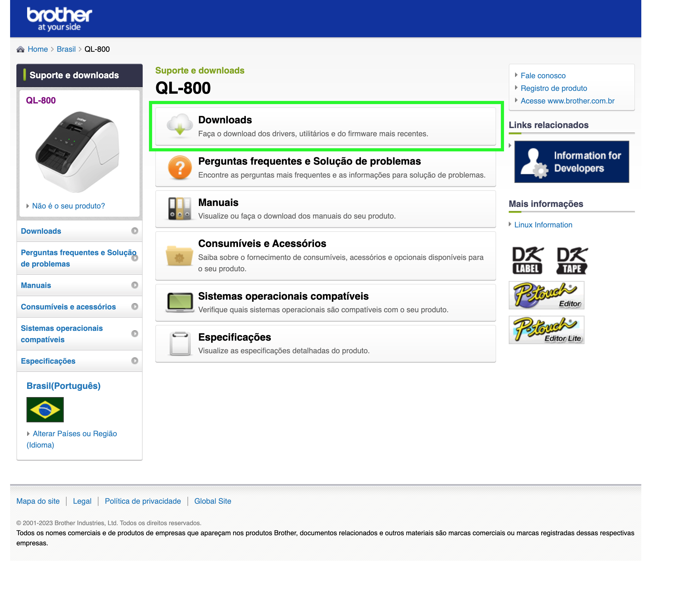Open the P-touch Editor Lite banner

pos(546,330)
